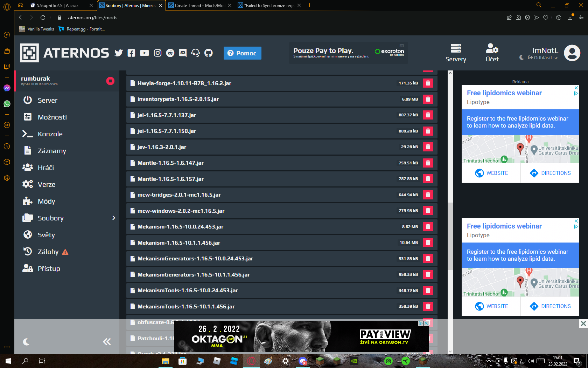Switch to Failed to Synchronize tab
Viewport: 588px width, 368px height.
(269, 5)
